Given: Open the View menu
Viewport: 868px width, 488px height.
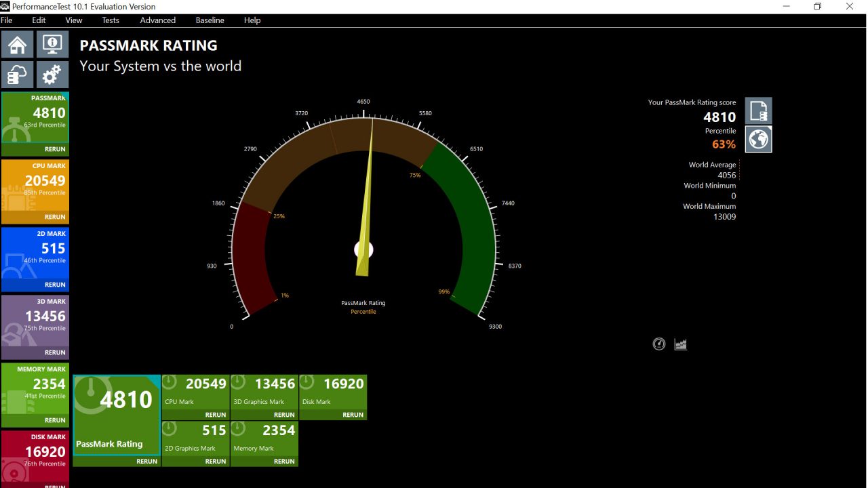Looking at the screenshot, I should pyautogui.click(x=74, y=20).
